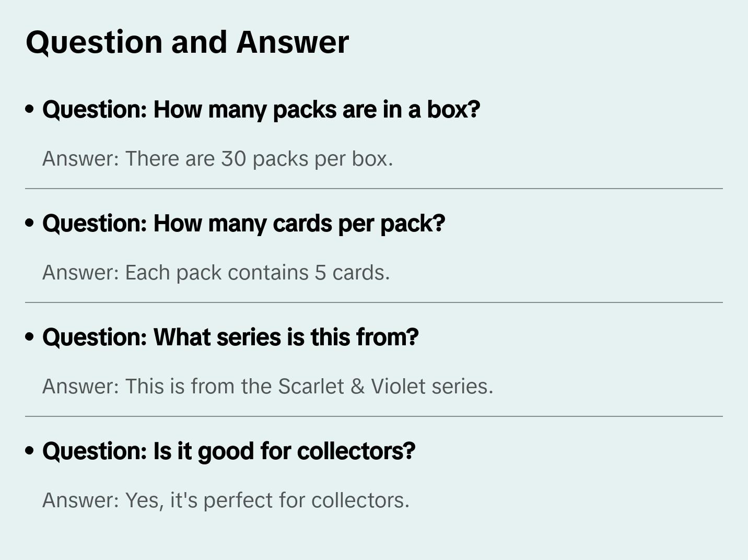Click "Answer:" label before "Each pack contains"
Screen dimensions: 748x560
[81, 273]
